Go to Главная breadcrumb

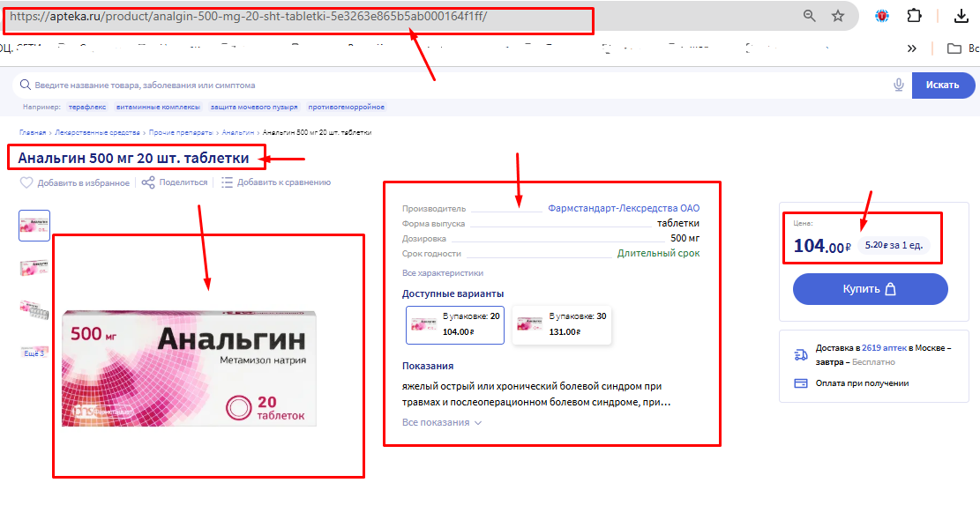click(33, 132)
